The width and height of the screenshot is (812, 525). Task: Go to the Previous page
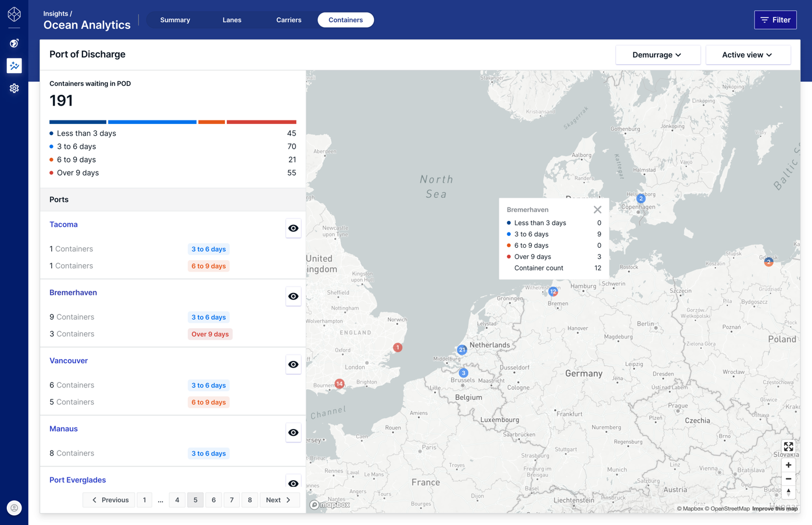click(x=109, y=500)
